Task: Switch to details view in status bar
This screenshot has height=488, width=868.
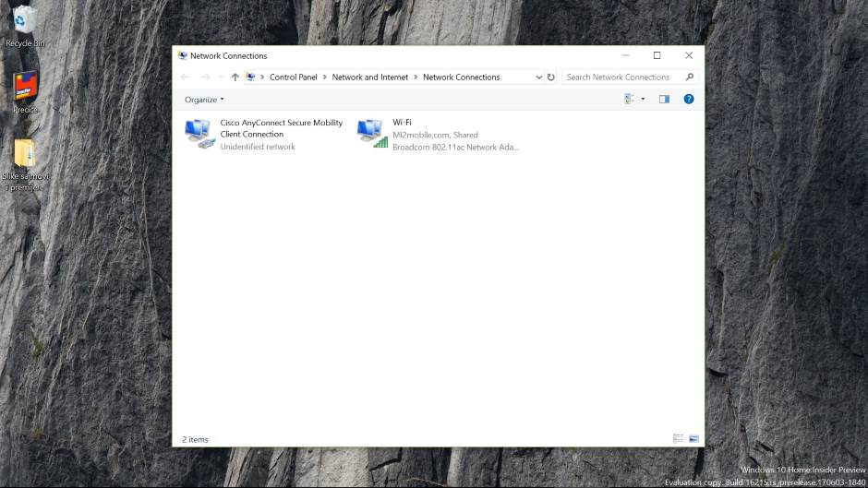Action: [679, 439]
